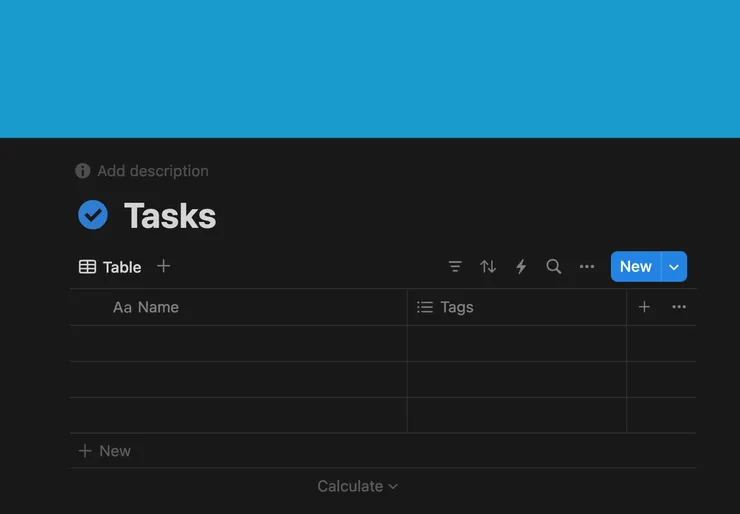Open the Calculate dropdown
The image size is (740, 514).
click(357, 486)
